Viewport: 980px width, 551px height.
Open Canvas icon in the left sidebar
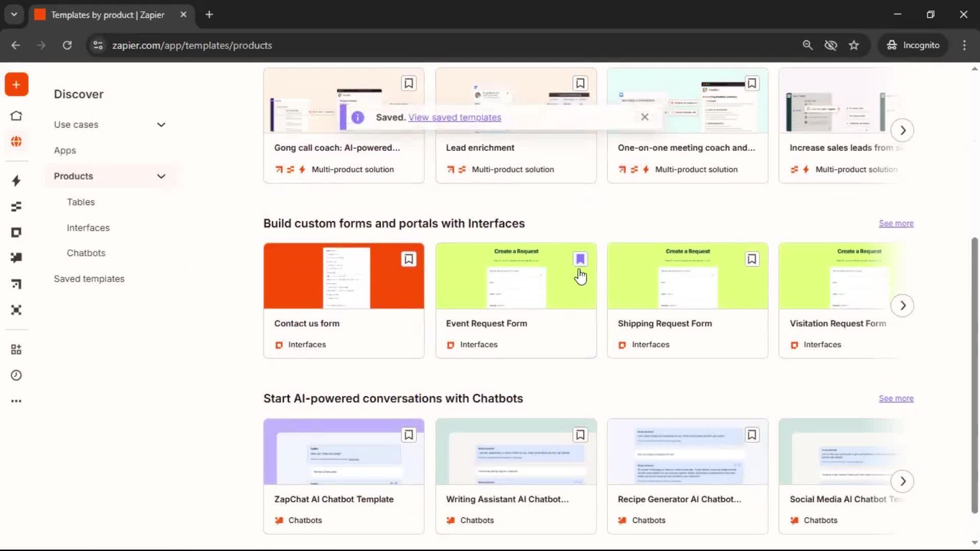16,284
